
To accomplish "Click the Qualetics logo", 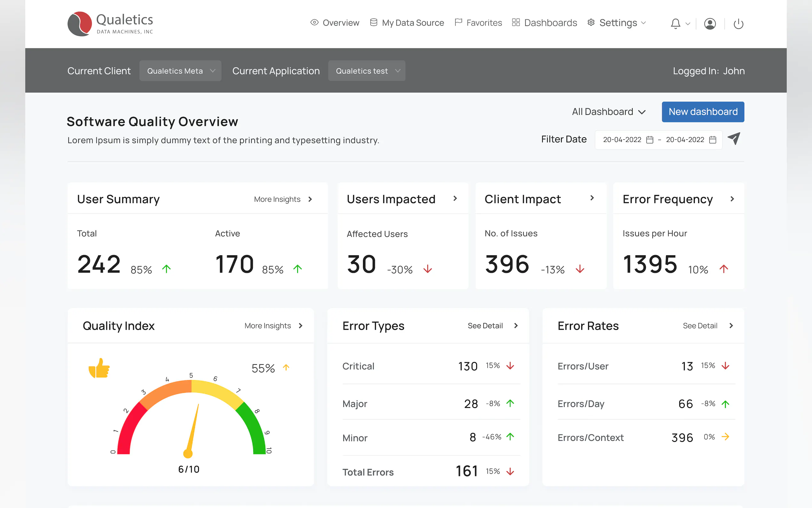I will 110,24.
